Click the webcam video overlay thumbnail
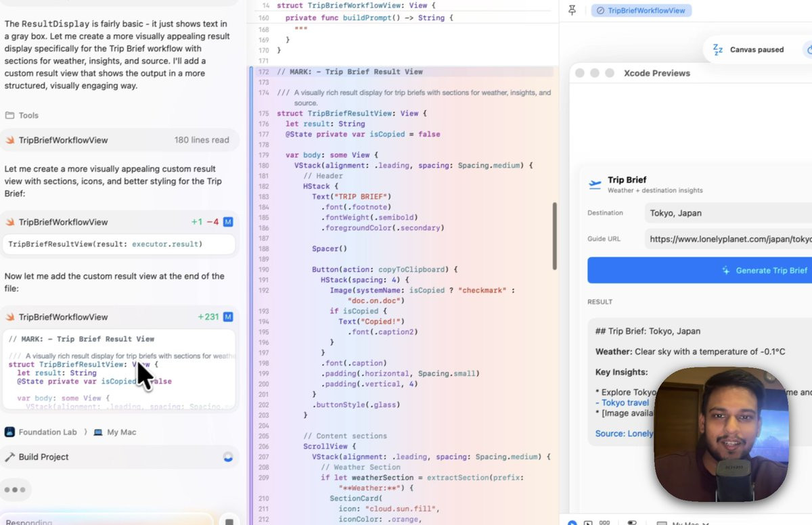This screenshot has height=525, width=812. coord(721,434)
